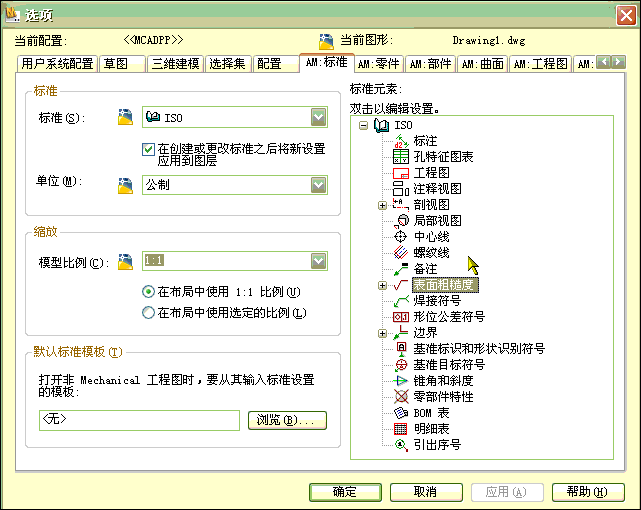The image size is (641, 510).
Task: Click the default template path field
Action: click(x=139, y=420)
